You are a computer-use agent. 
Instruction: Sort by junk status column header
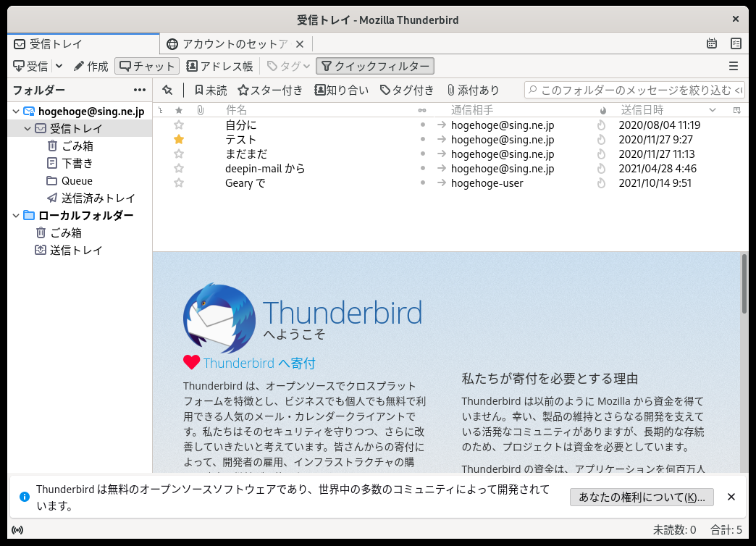(x=602, y=111)
